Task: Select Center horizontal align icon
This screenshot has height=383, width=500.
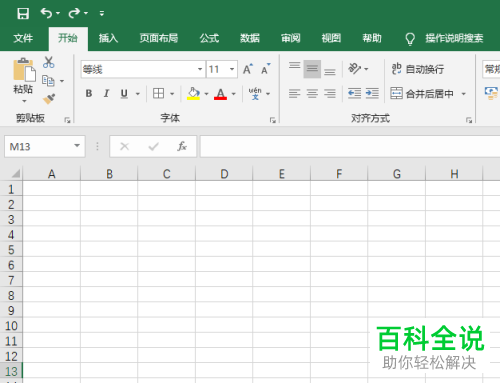Action: pos(312,94)
